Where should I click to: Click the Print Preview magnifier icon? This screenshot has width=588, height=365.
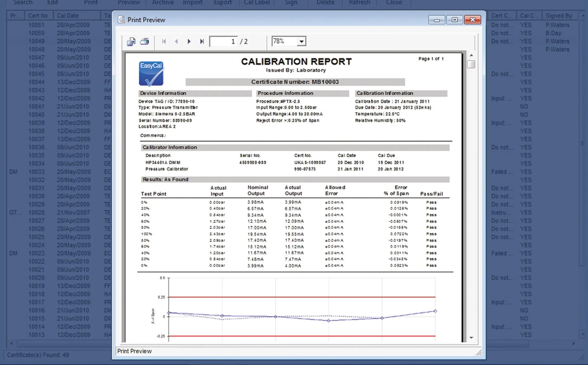pyautogui.click(x=121, y=19)
